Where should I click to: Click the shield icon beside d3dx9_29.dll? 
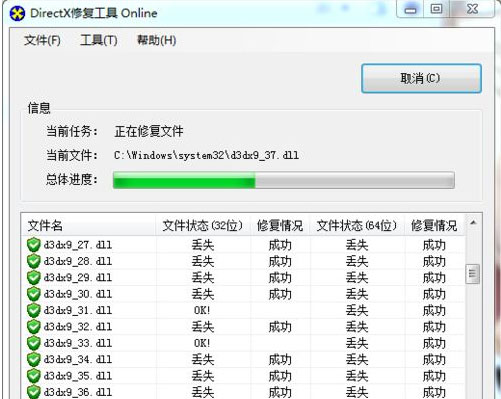point(34,278)
